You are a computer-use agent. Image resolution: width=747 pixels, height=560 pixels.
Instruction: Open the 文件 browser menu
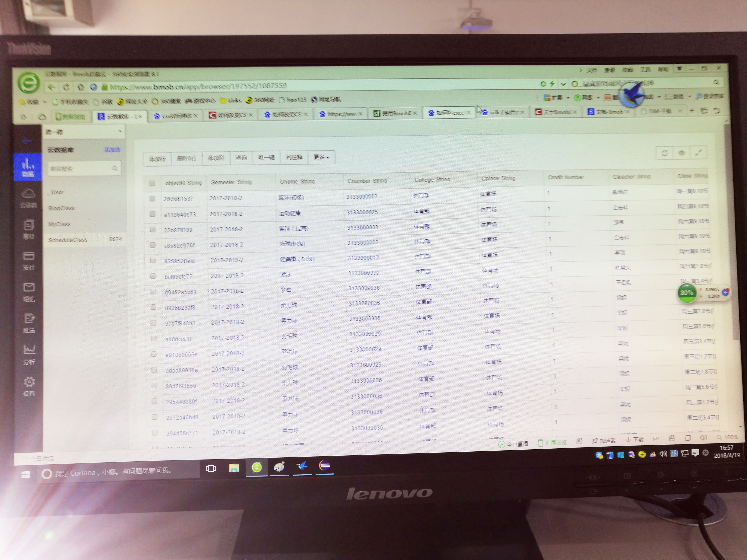coord(592,70)
